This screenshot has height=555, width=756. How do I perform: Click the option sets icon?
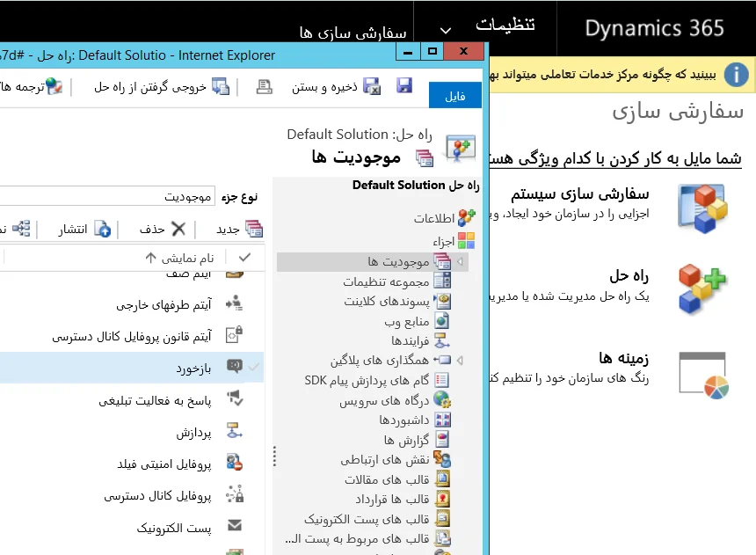click(442, 281)
